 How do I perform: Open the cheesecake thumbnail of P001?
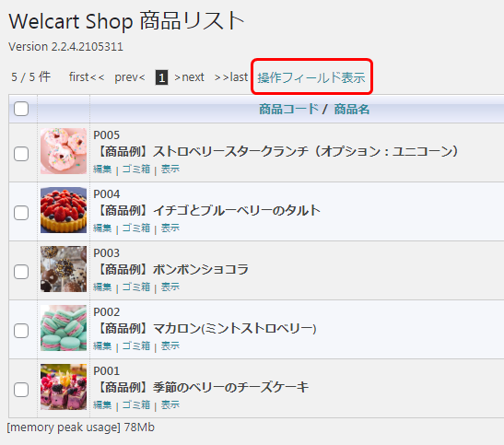(64, 387)
